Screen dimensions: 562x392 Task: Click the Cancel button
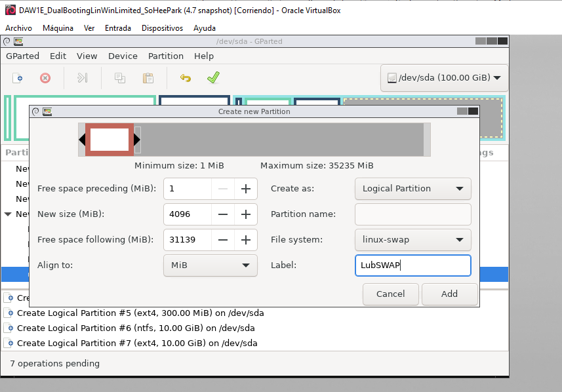point(391,294)
